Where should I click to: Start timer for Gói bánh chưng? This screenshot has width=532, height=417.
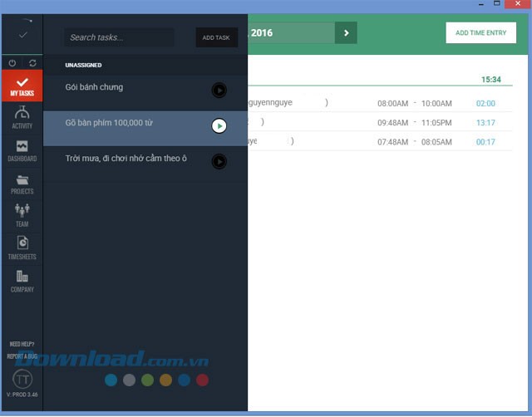(x=219, y=91)
